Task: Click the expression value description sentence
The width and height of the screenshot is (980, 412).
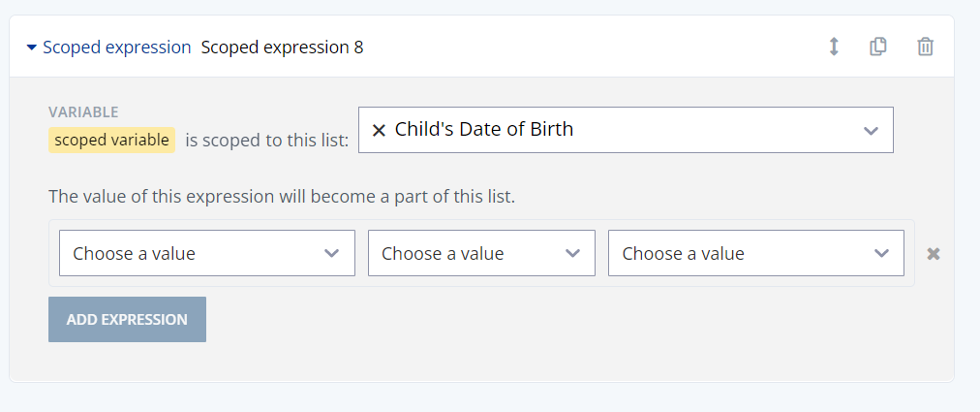Action: [x=282, y=197]
